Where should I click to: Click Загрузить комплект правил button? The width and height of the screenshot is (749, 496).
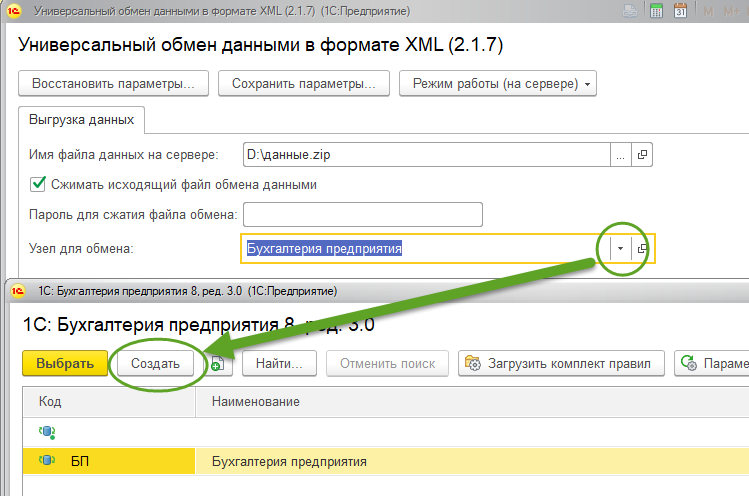[561, 364]
